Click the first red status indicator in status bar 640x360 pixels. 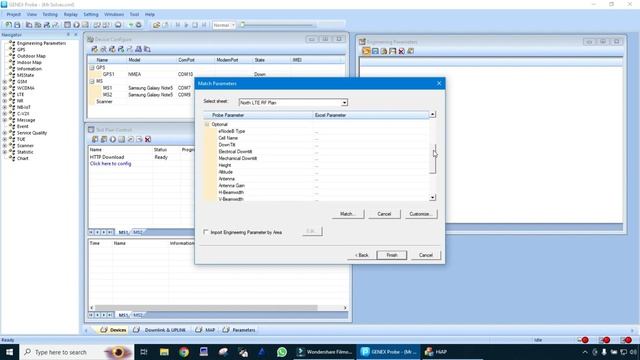(584, 340)
